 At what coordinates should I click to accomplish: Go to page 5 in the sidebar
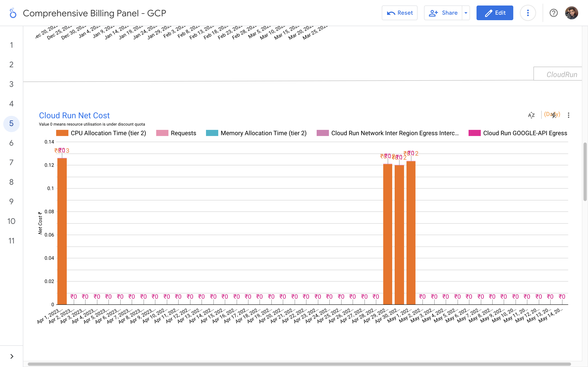pyautogui.click(x=11, y=124)
